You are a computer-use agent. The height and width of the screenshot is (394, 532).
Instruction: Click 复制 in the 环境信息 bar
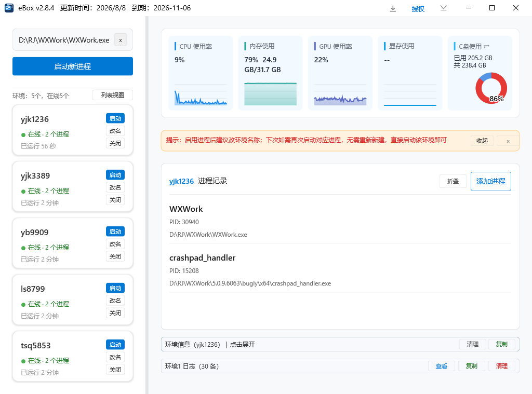click(x=502, y=345)
